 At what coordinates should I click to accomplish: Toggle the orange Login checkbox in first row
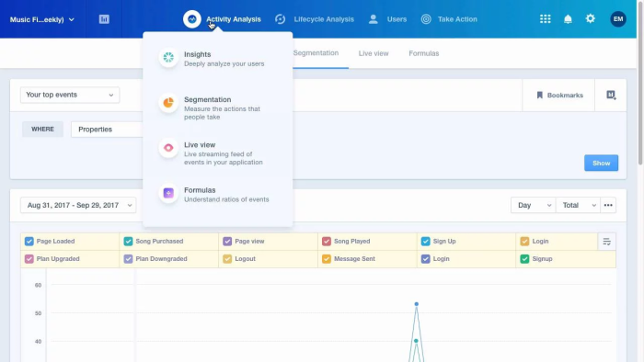pos(524,241)
